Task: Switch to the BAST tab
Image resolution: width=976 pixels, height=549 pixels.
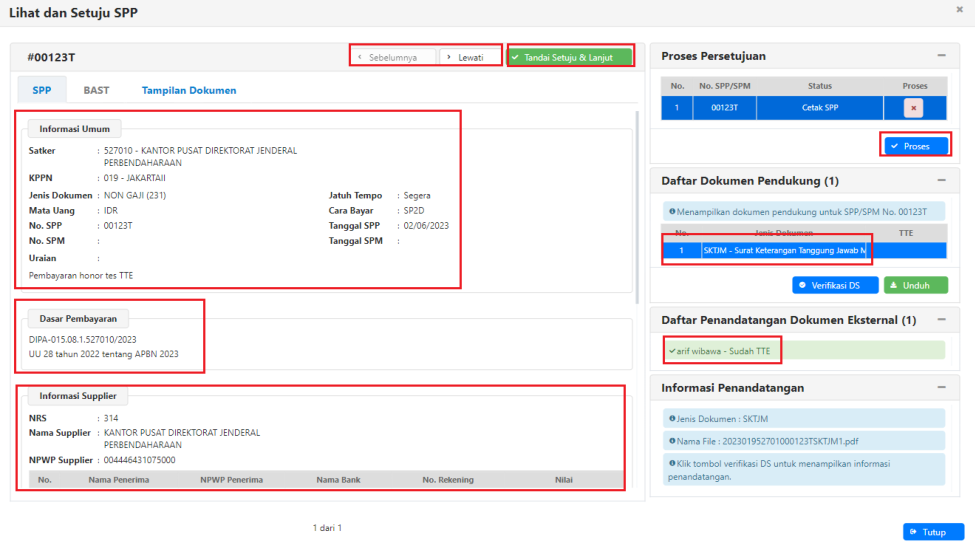Action: (96, 90)
